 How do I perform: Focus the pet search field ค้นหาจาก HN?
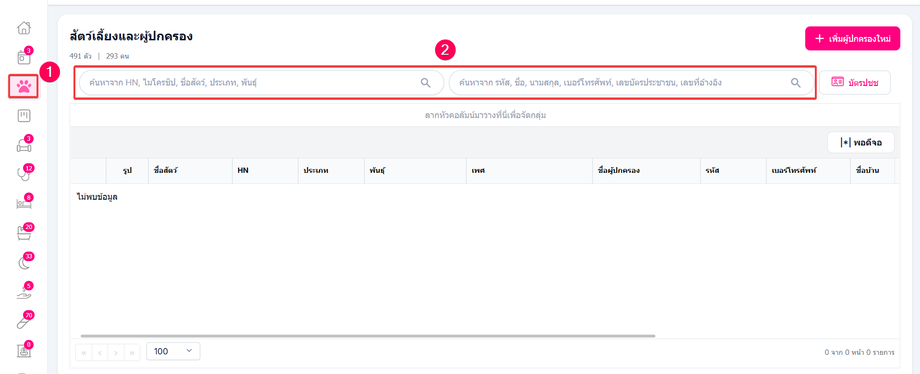coord(262,83)
